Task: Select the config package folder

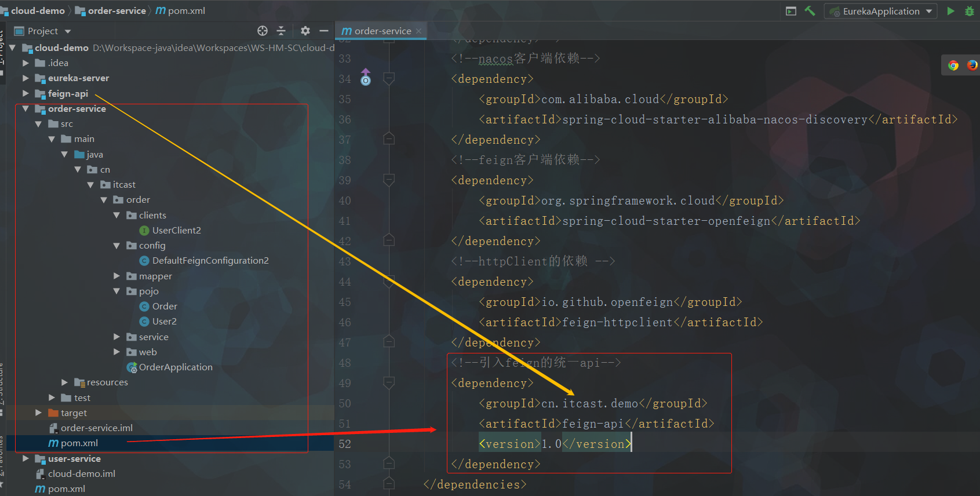Action: pos(152,245)
